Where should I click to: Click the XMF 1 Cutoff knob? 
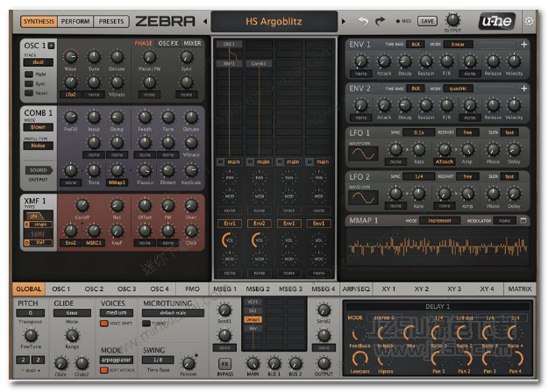click(x=82, y=205)
